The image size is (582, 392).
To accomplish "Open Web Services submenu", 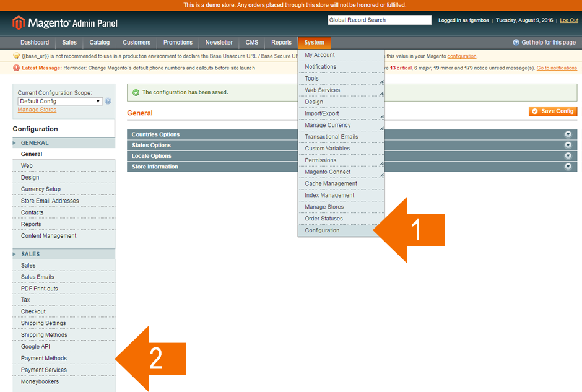I will [341, 90].
